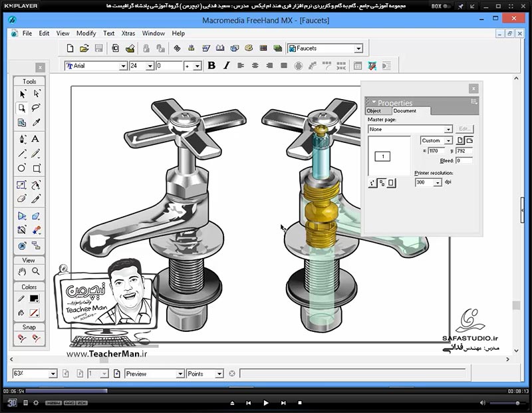
Task: Select the Scale tool
Action: [x=22, y=186]
